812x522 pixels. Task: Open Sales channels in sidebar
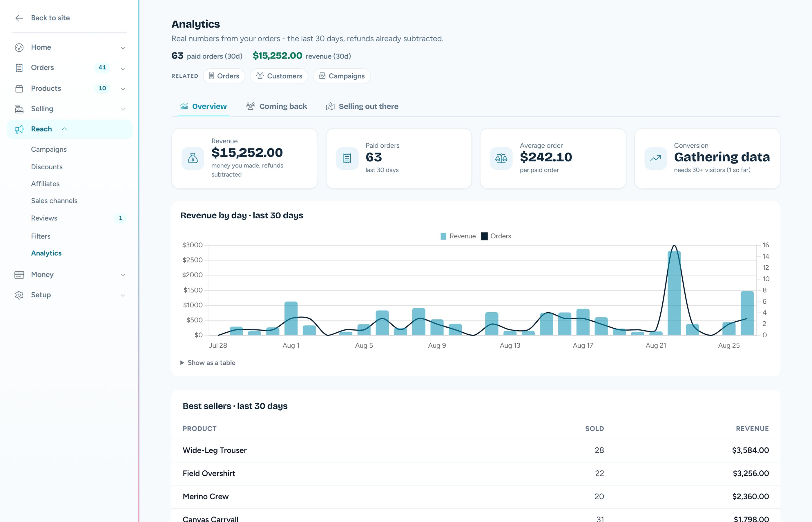tap(54, 201)
